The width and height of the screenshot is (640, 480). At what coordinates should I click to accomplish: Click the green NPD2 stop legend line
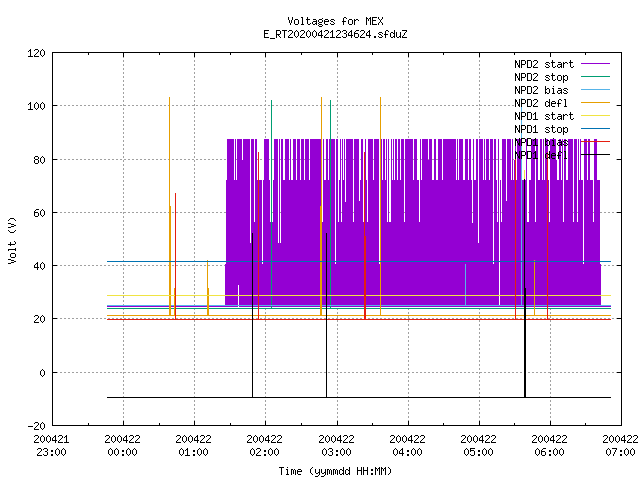click(x=596, y=77)
